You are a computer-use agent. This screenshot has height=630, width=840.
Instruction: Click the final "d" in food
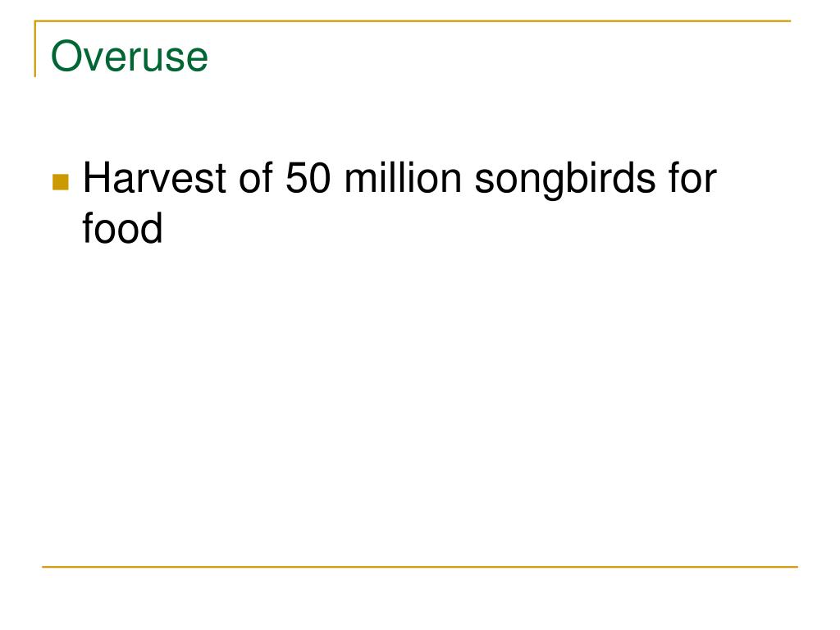click(x=154, y=227)
